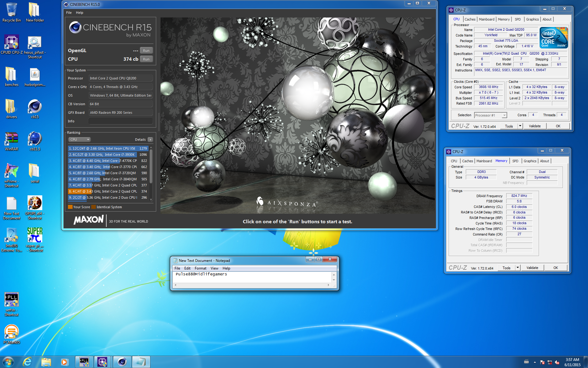This screenshot has height=368, width=588.
Task: Open the Windows Start orb
Action: point(8,362)
